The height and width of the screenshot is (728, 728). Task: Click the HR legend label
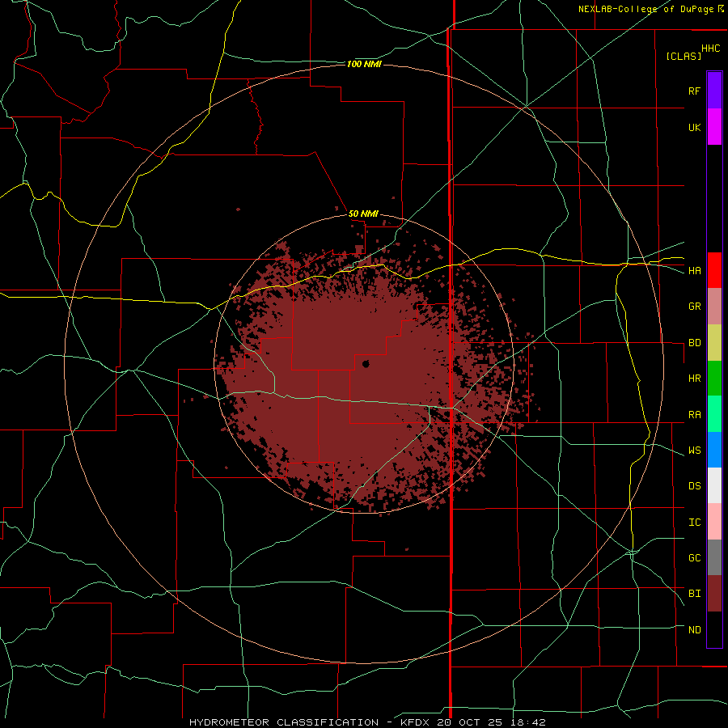(694, 379)
